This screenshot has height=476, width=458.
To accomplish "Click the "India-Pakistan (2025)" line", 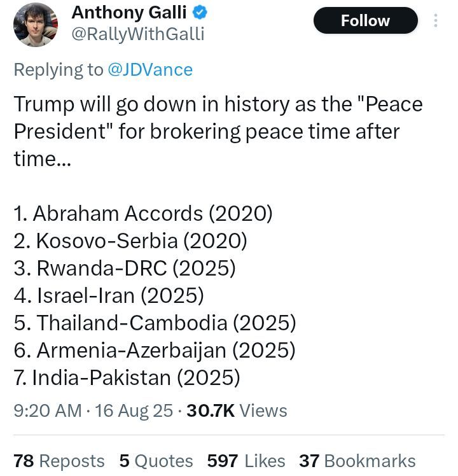I will pos(127,377).
